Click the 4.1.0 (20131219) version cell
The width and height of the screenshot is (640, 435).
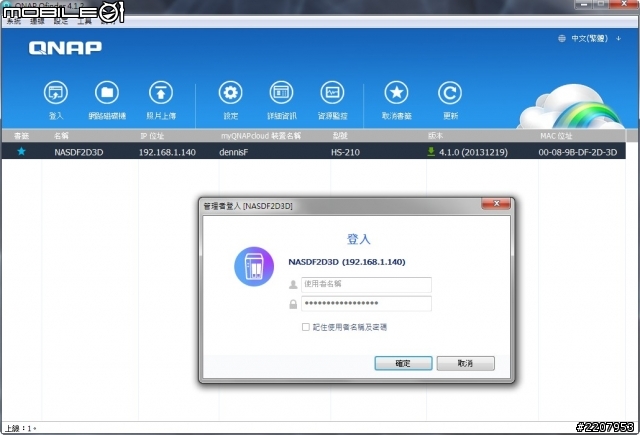pos(473,152)
